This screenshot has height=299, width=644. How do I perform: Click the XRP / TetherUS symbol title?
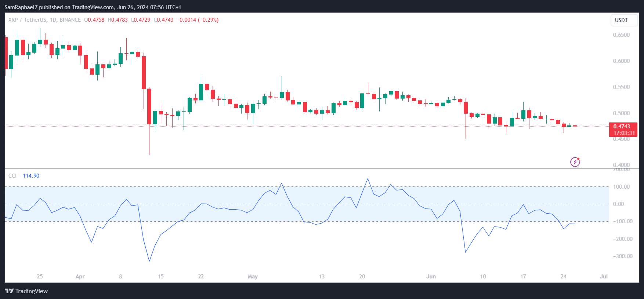pyautogui.click(x=44, y=20)
